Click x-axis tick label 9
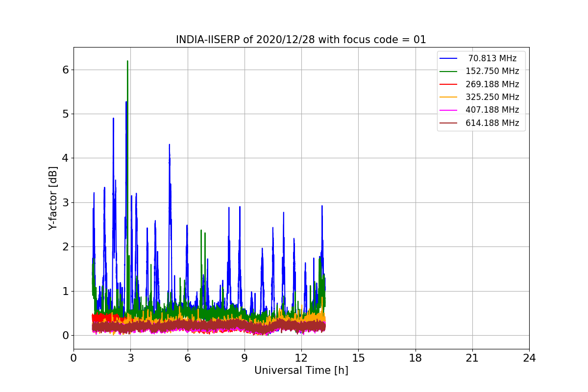 [245, 358]
